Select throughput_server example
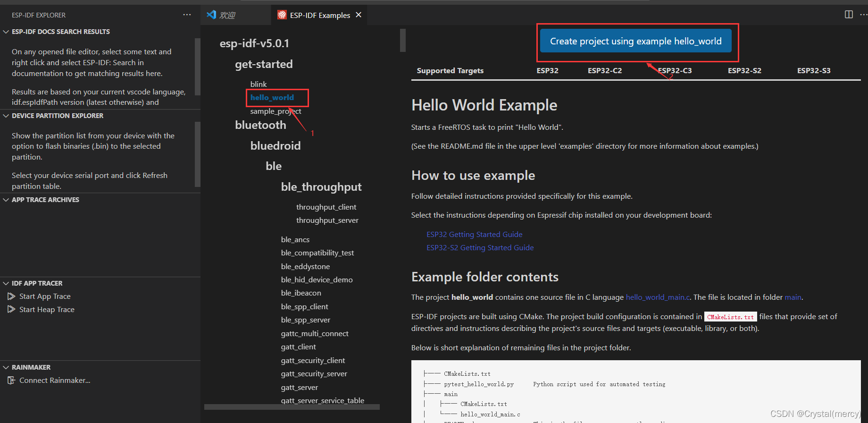This screenshot has width=868, height=423. point(327,220)
